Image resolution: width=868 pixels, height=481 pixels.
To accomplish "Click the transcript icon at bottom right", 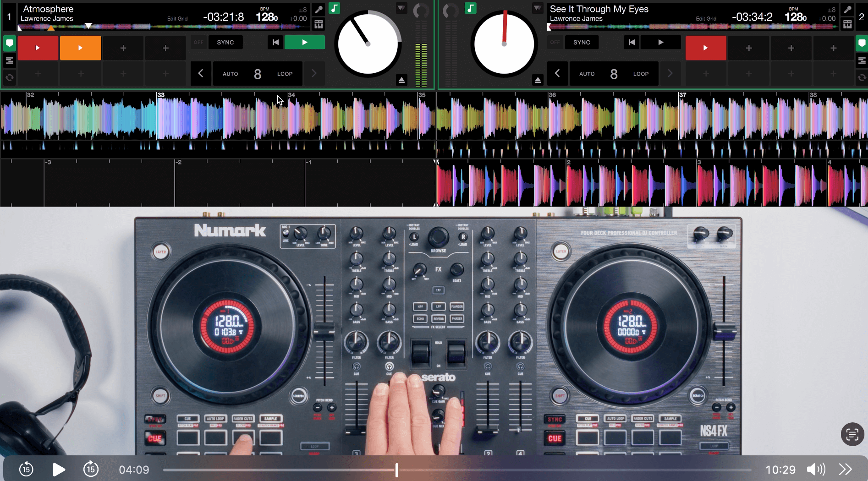I will pyautogui.click(x=852, y=434).
